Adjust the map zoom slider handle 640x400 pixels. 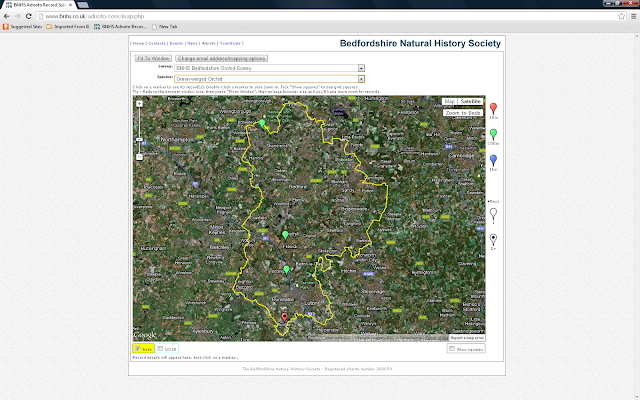[139, 140]
